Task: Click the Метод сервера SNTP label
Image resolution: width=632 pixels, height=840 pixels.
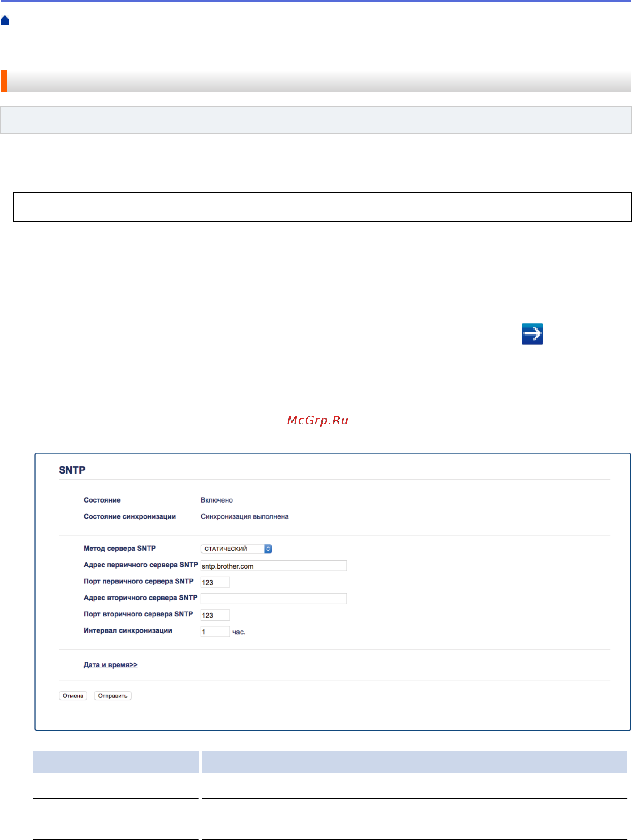Action: click(x=120, y=548)
